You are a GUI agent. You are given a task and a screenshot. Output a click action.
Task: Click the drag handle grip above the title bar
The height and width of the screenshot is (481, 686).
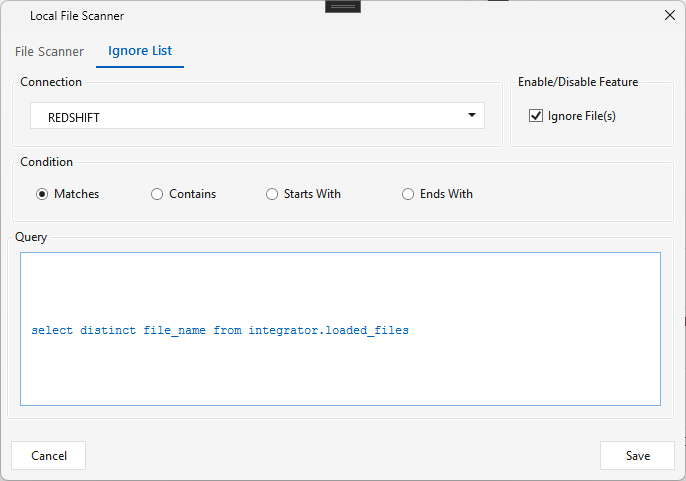click(x=343, y=7)
